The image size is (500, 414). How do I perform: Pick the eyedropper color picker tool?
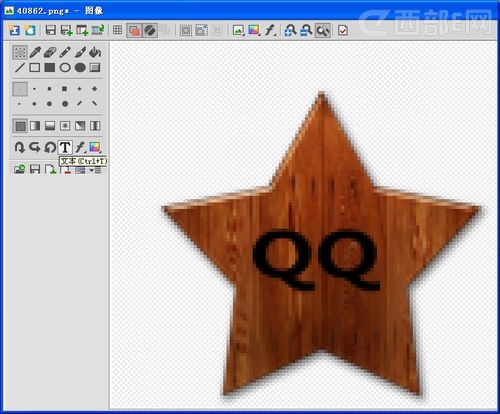click(35, 52)
